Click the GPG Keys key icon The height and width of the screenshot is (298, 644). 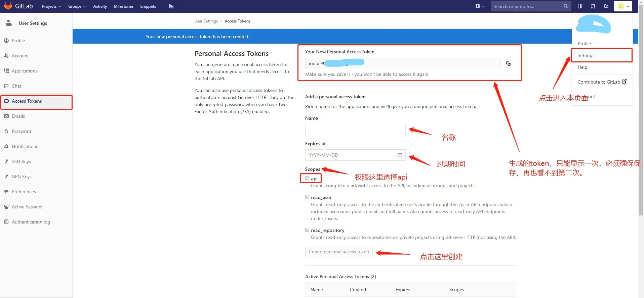6,177
